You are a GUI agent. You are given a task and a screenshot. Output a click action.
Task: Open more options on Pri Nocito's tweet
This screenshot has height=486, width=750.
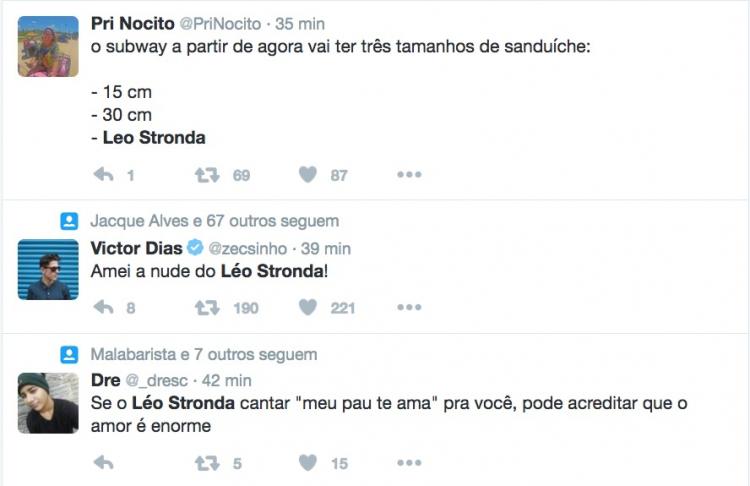(409, 175)
